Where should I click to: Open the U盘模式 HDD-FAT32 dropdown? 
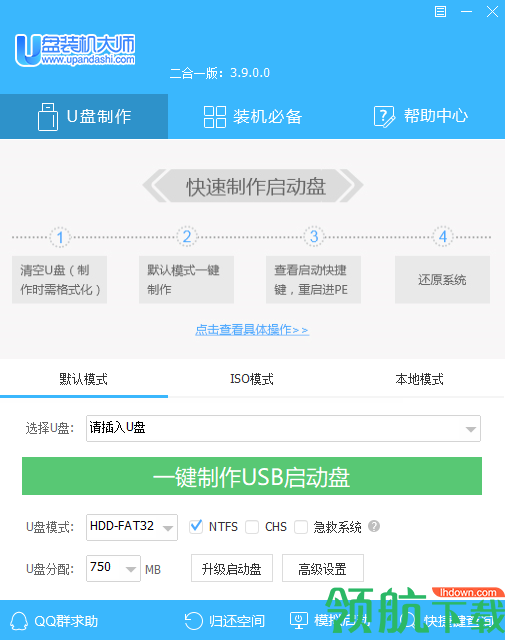[132, 527]
